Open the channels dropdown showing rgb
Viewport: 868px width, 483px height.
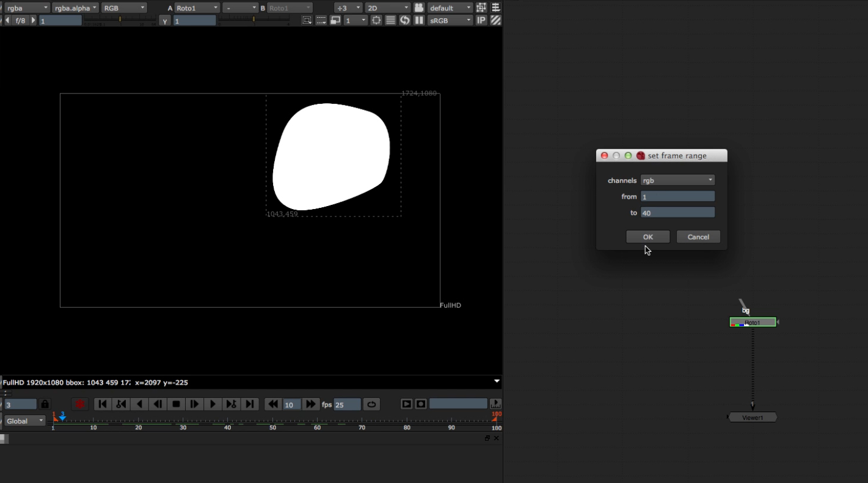click(x=677, y=180)
